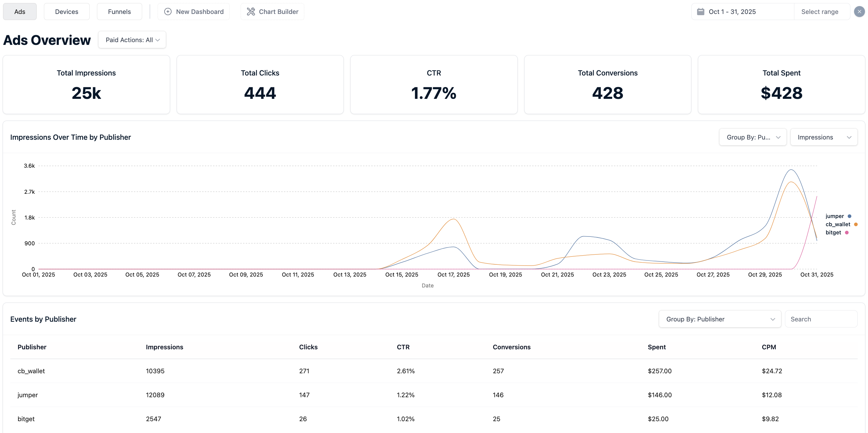Expand the chart Group By dropdown
This screenshot has height=433, width=868.
[753, 137]
